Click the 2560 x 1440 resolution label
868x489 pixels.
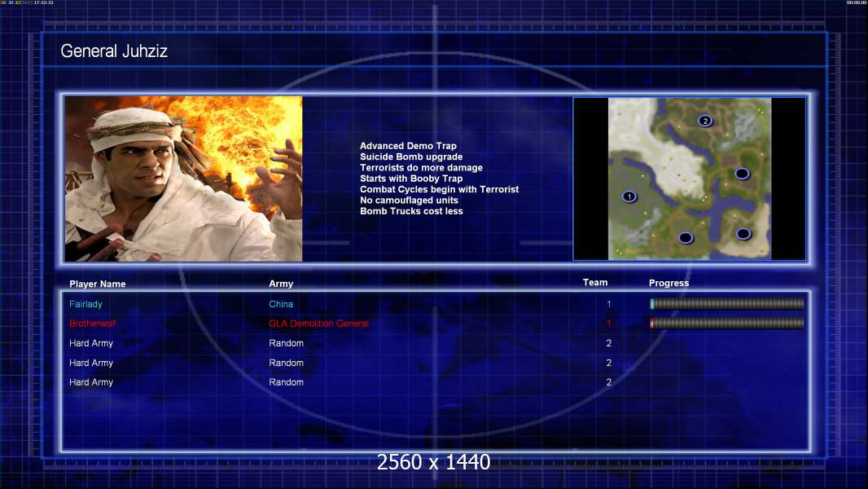coord(433,462)
